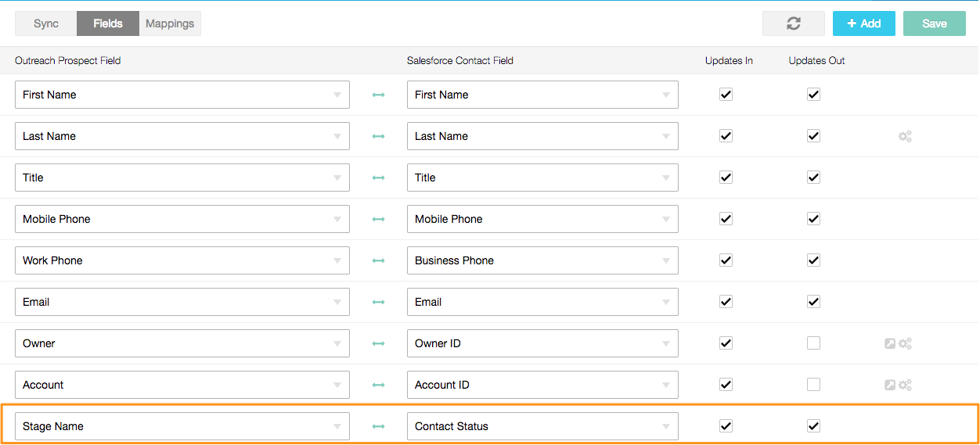Click the refresh sync icon button
The image size is (980, 445).
point(794,23)
